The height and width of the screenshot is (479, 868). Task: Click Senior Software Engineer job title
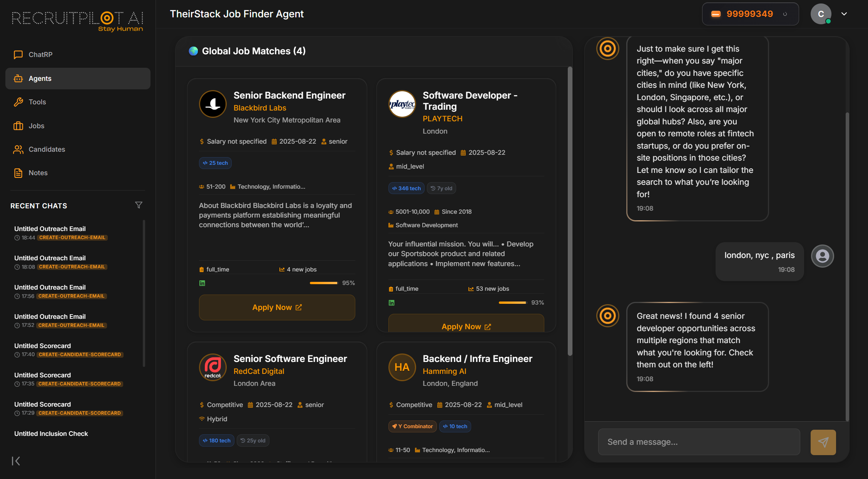[x=290, y=359]
